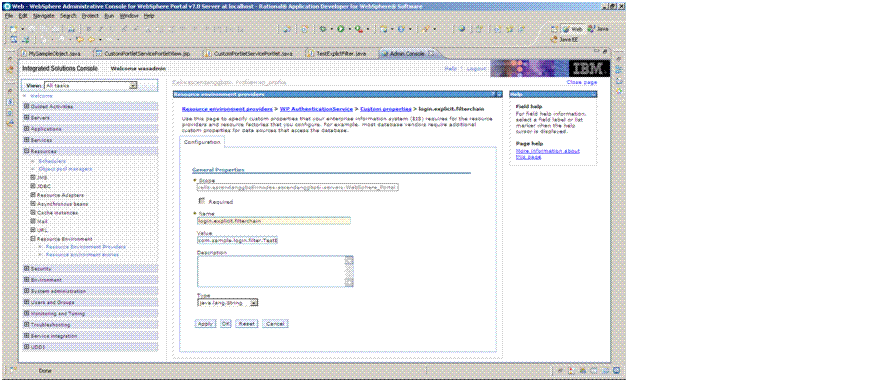The image size is (891, 382).
Task: Click the read-only Scope field
Action: click(297, 186)
